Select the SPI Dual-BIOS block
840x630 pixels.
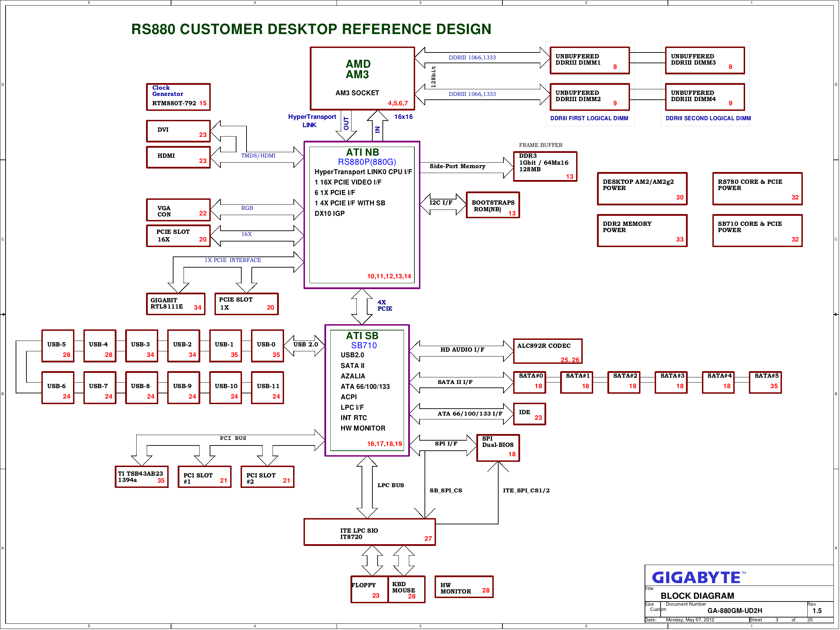(498, 448)
